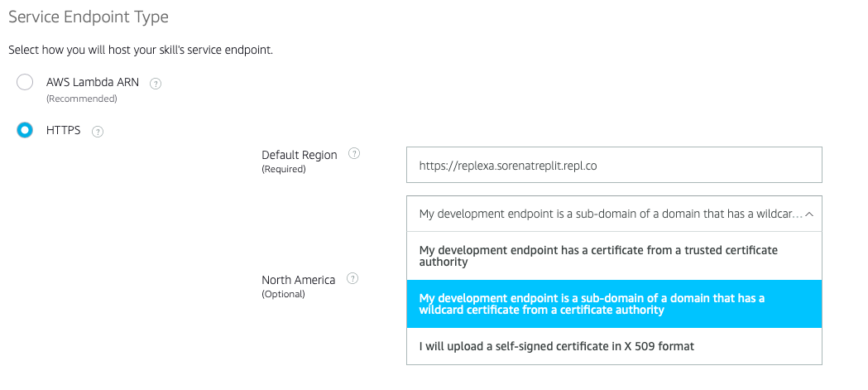Click the help icon next to HTTPS
The width and height of the screenshot is (868, 390).
[x=98, y=132]
